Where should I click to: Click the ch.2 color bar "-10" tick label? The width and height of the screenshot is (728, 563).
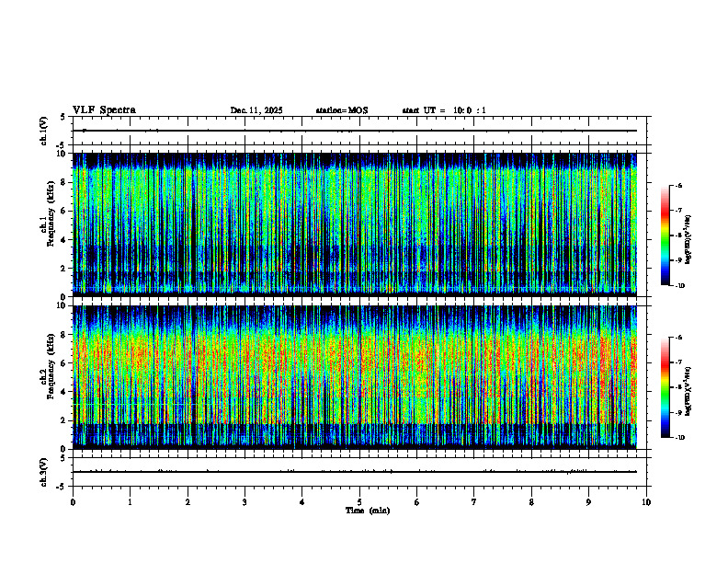pyautogui.click(x=679, y=438)
